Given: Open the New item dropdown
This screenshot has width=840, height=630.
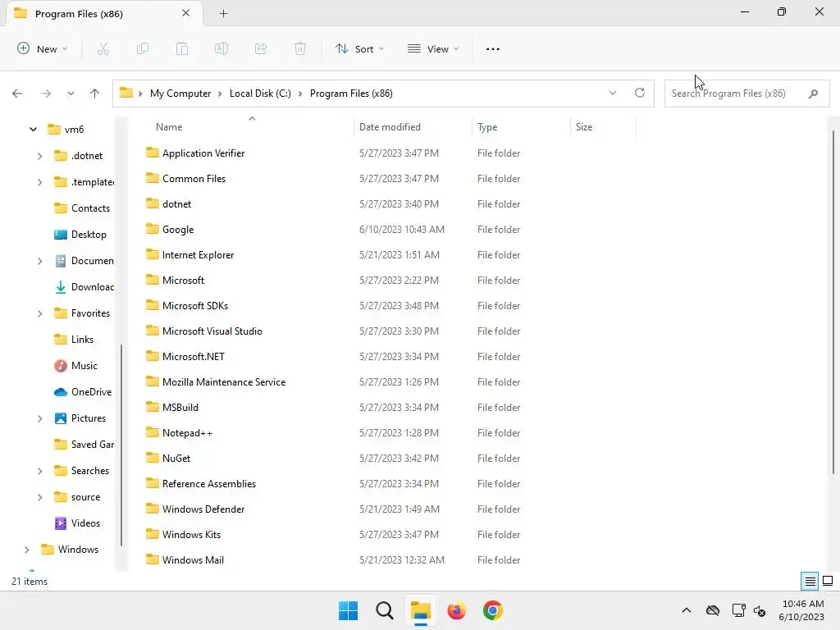Looking at the screenshot, I should coord(43,48).
